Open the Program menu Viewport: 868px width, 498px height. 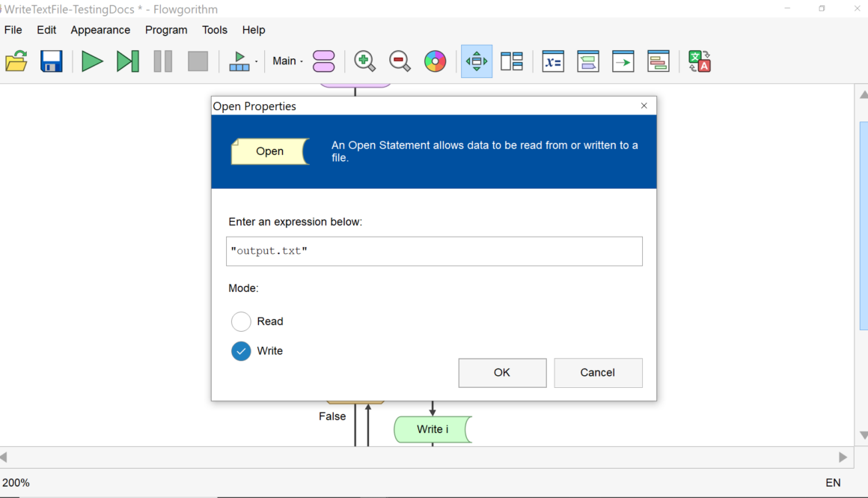(x=166, y=30)
